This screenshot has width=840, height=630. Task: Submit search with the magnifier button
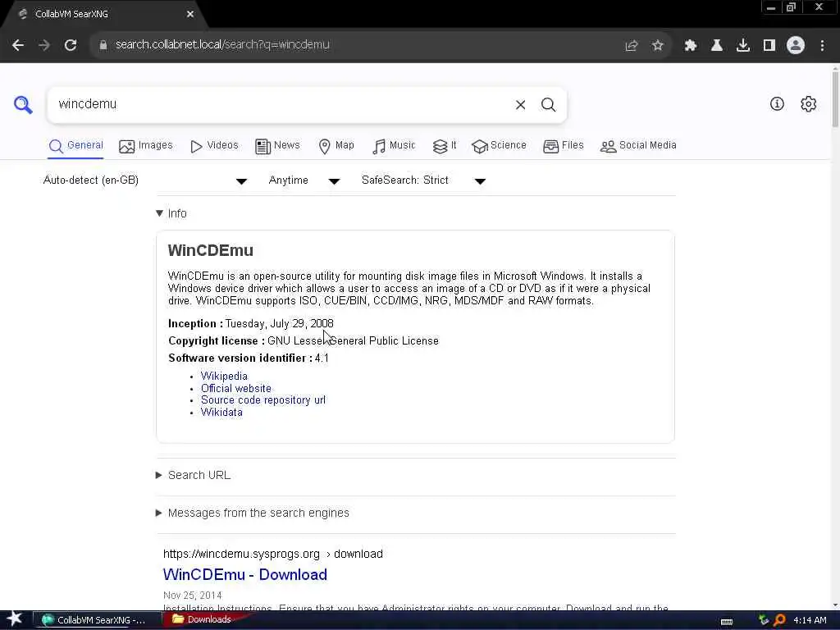click(548, 105)
